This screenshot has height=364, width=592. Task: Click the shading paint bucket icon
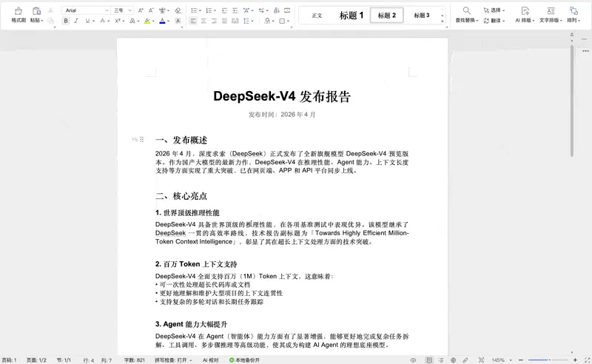pyautogui.click(x=267, y=21)
